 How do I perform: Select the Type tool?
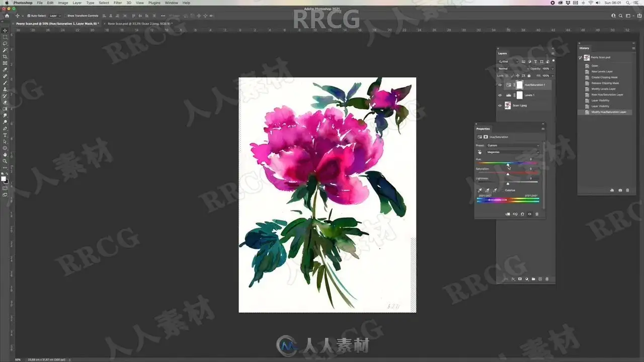6,135
